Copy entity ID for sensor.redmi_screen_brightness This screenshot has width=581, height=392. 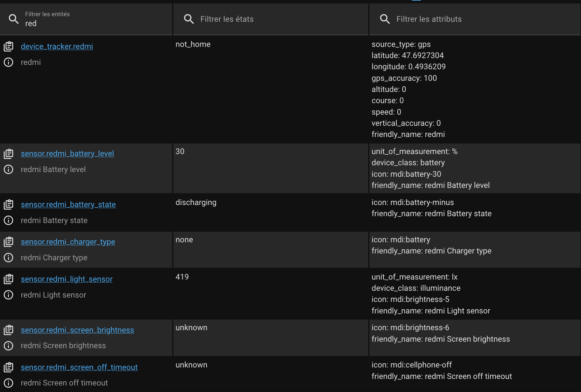(8, 330)
